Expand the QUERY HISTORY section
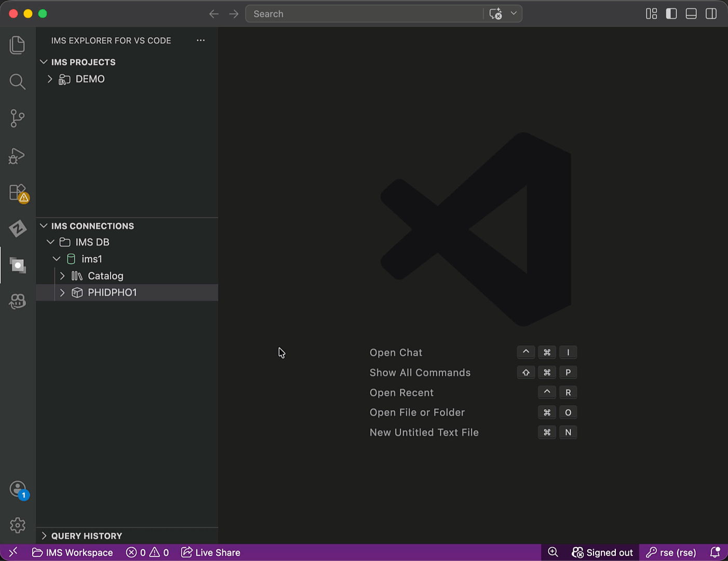The image size is (728, 561). point(44,536)
